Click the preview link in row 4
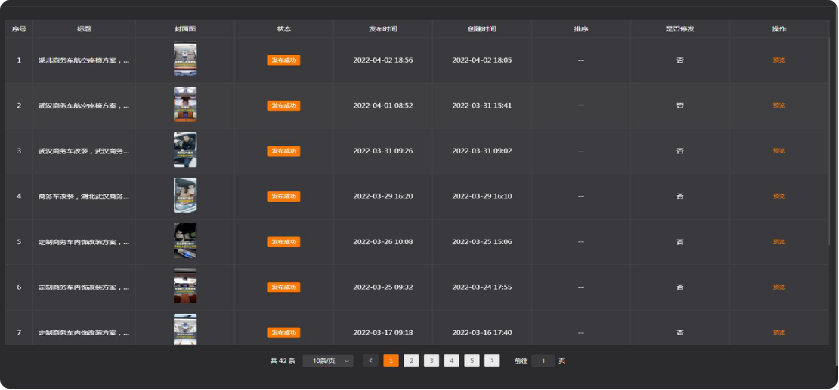The image size is (839, 390). 779,196
